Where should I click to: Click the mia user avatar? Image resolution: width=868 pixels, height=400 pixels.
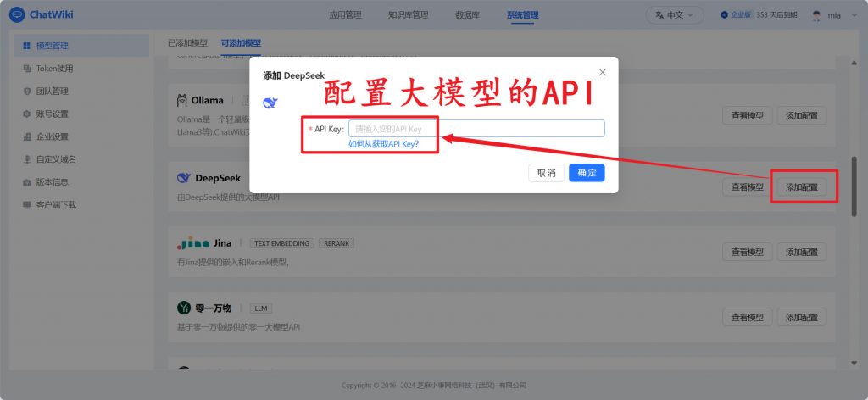click(x=816, y=15)
